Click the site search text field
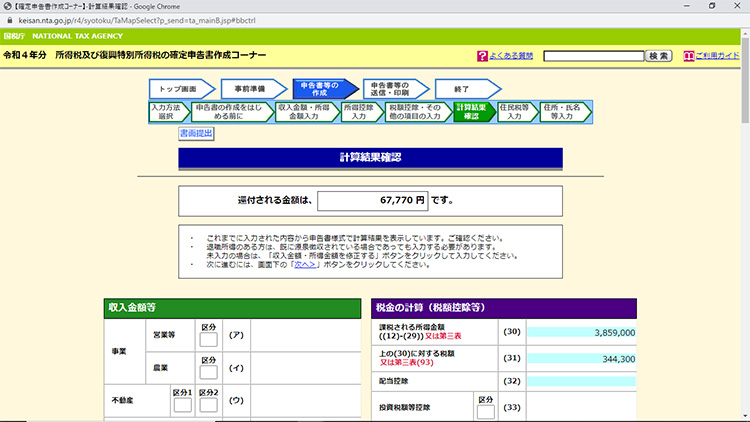 [592, 56]
